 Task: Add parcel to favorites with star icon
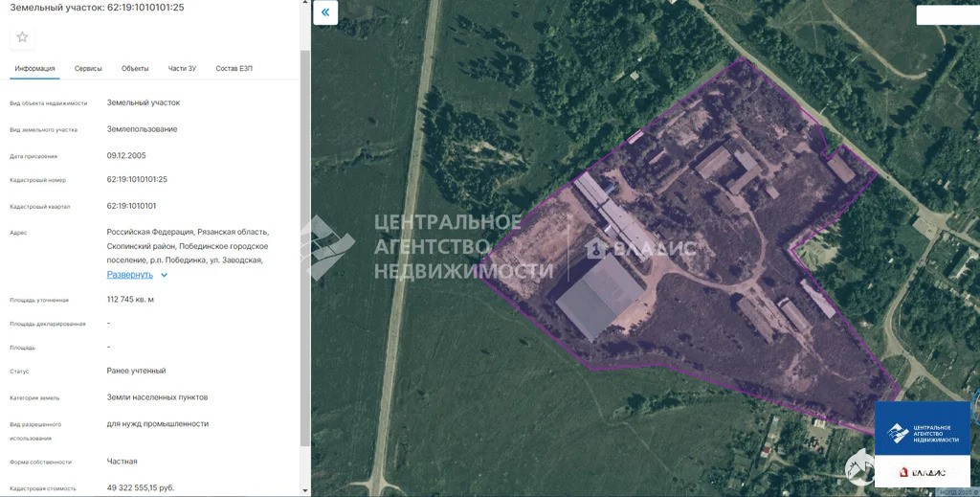[x=22, y=37]
